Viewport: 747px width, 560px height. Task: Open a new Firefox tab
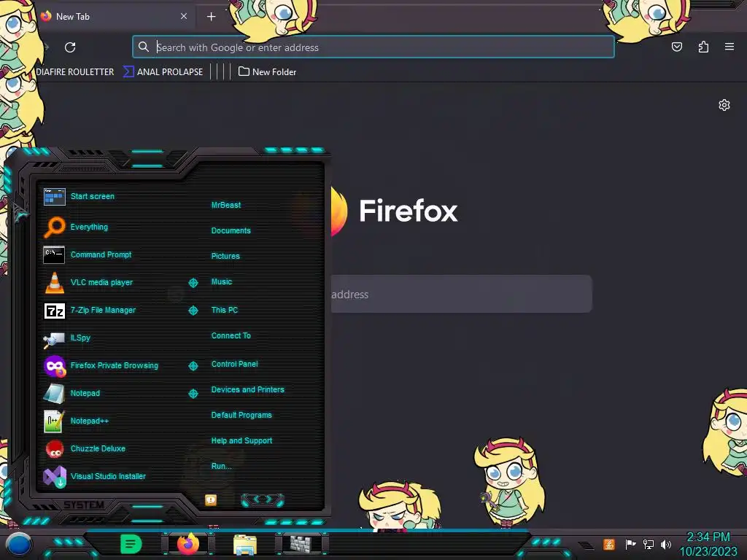click(x=211, y=17)
